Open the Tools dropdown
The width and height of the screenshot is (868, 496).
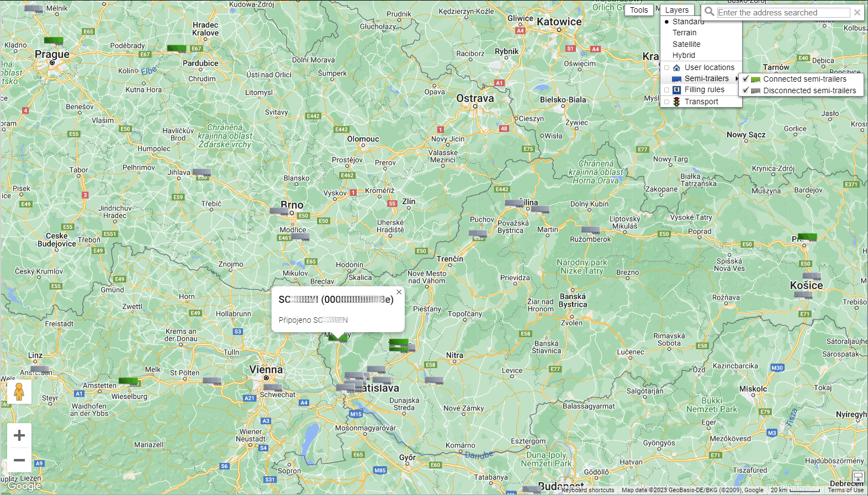[639, 10]
